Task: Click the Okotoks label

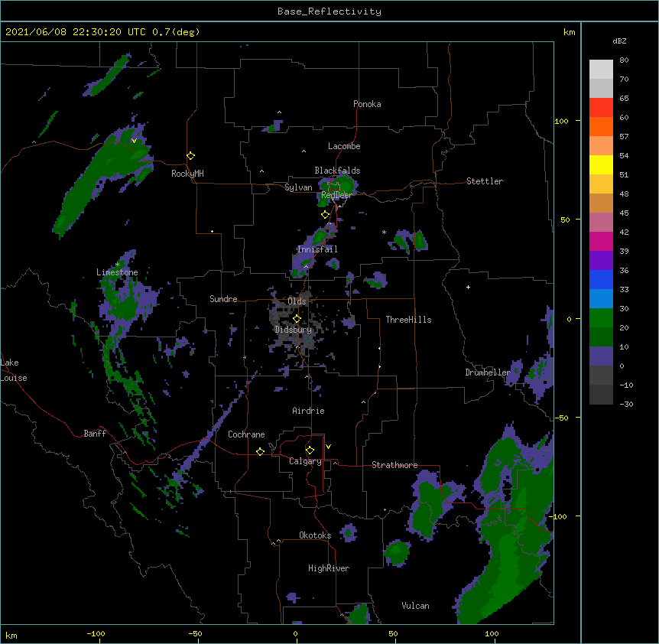Action: [315, 535]
